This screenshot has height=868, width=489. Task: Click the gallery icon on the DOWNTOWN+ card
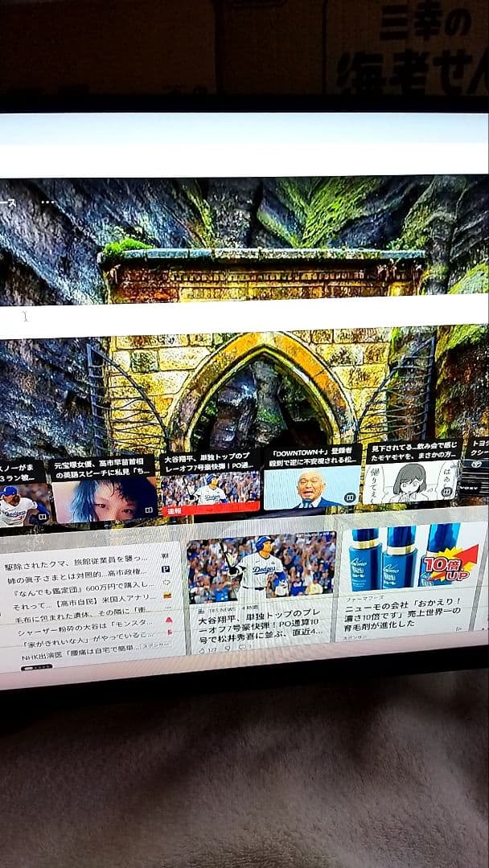[350, 498]
